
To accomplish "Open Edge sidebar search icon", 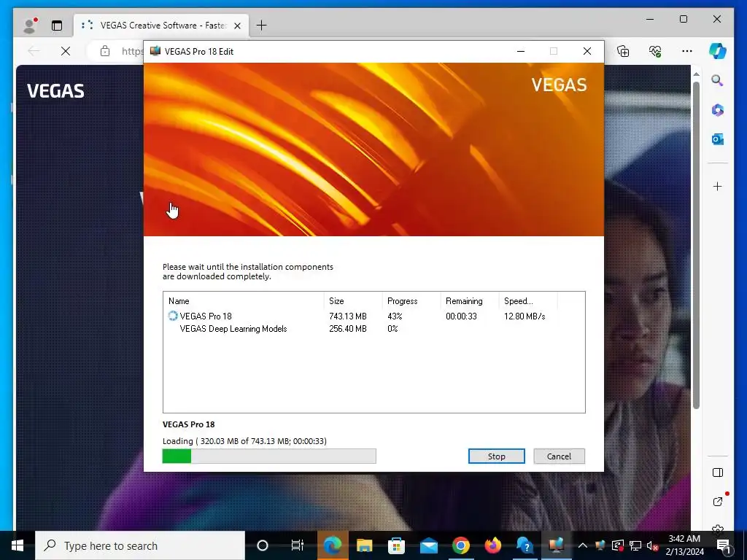I will point(718,80).
